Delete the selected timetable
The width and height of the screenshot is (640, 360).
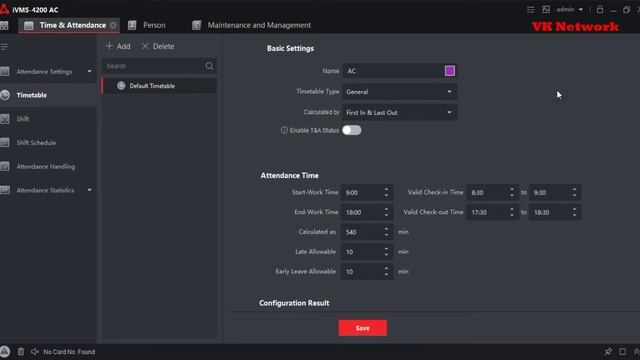[x=158, y=47]
